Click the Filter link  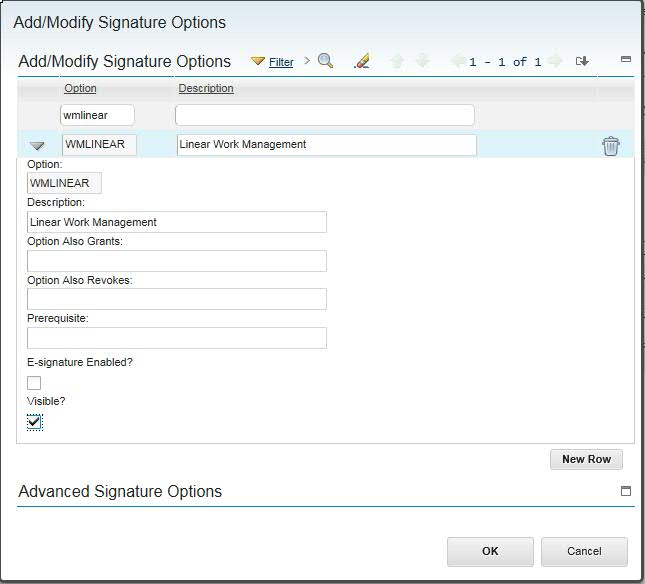tap(281, 62)
